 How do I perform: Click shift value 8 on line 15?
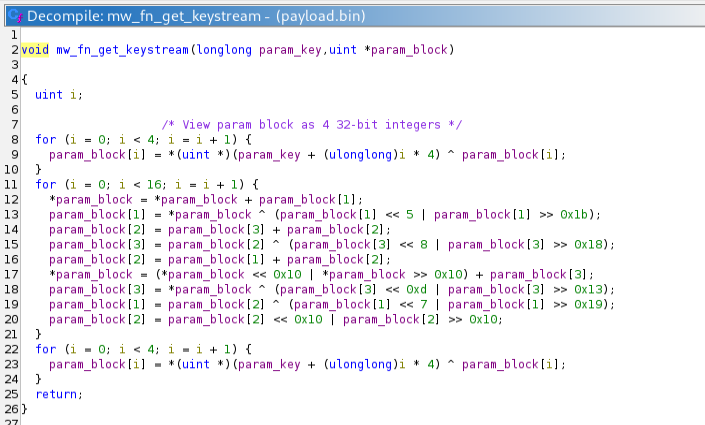(x=424, y=244)
